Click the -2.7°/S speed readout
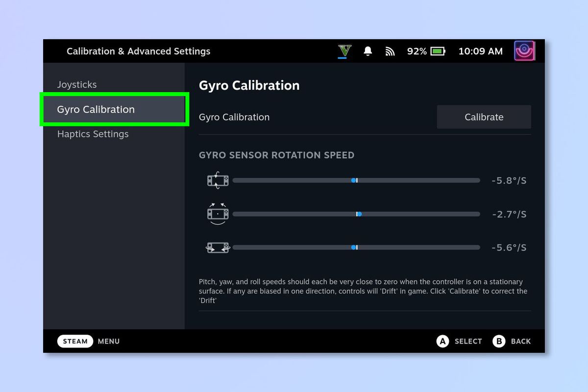Image resolution: width=588 pixels, height=392 pixels. pos(509,214)
